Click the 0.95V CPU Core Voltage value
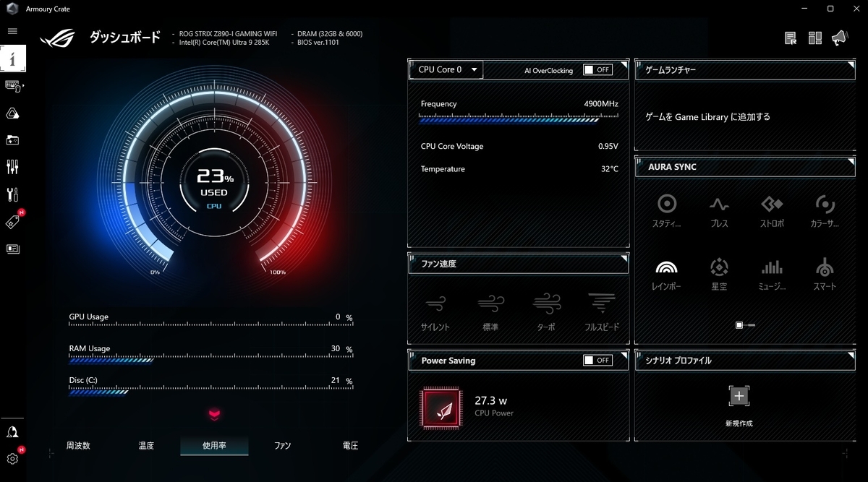Image resolution: width=868 pixels, height=482 pixels. point(608,147)
